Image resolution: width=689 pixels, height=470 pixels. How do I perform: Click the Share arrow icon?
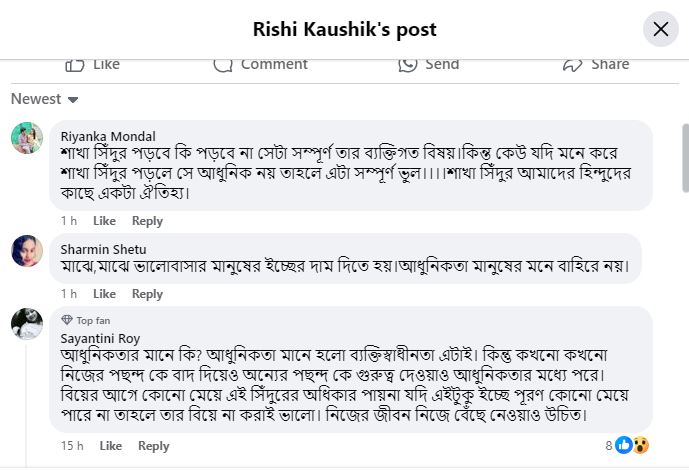(x=572, y=64)
